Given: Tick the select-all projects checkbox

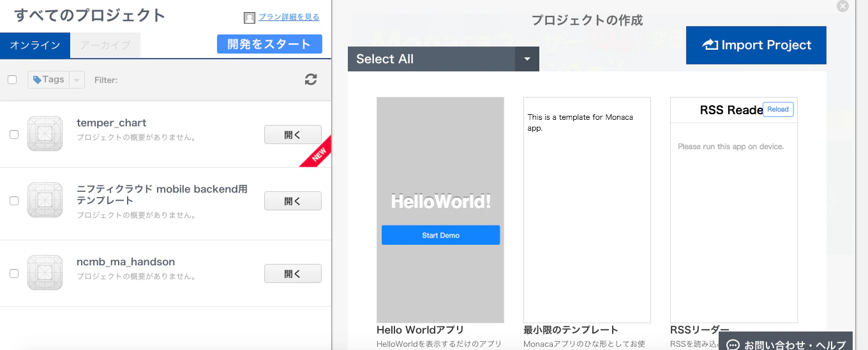Looking at the screenshot, I should [x=12, y=80].
